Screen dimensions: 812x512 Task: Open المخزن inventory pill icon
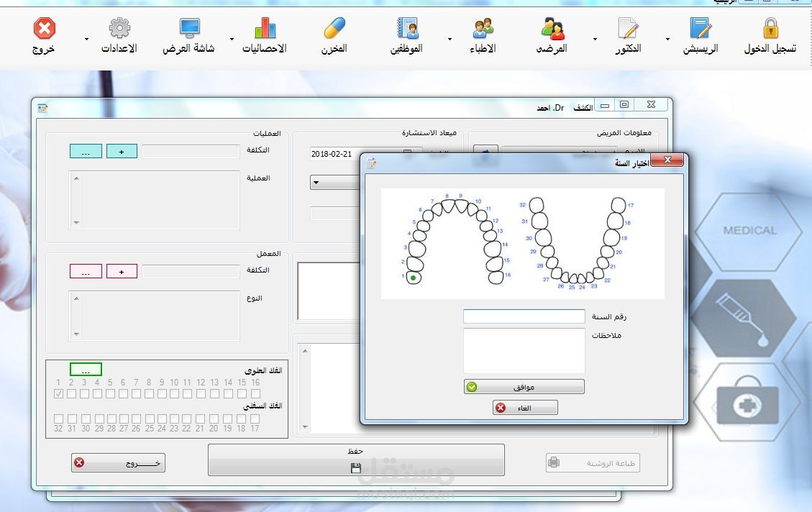pyautogui.click(x=334, y=28)
